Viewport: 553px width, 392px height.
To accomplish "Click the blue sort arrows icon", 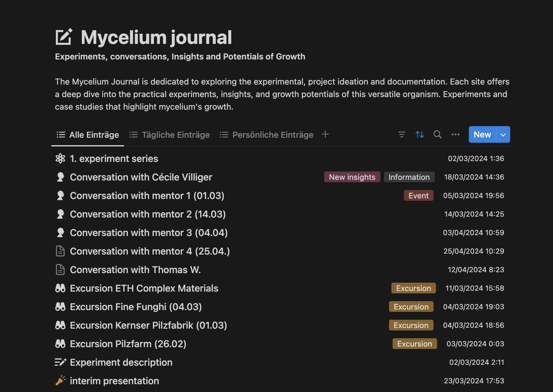I will click(420, 135).
